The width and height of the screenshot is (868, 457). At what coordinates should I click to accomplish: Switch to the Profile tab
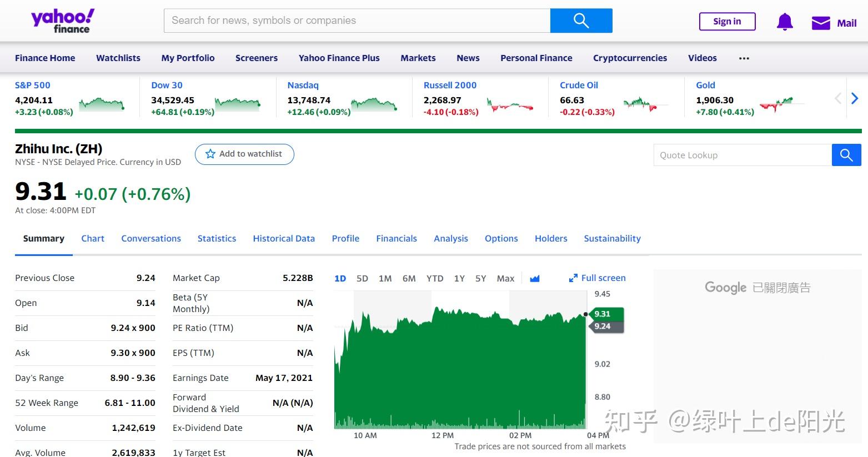click(345, 238)
